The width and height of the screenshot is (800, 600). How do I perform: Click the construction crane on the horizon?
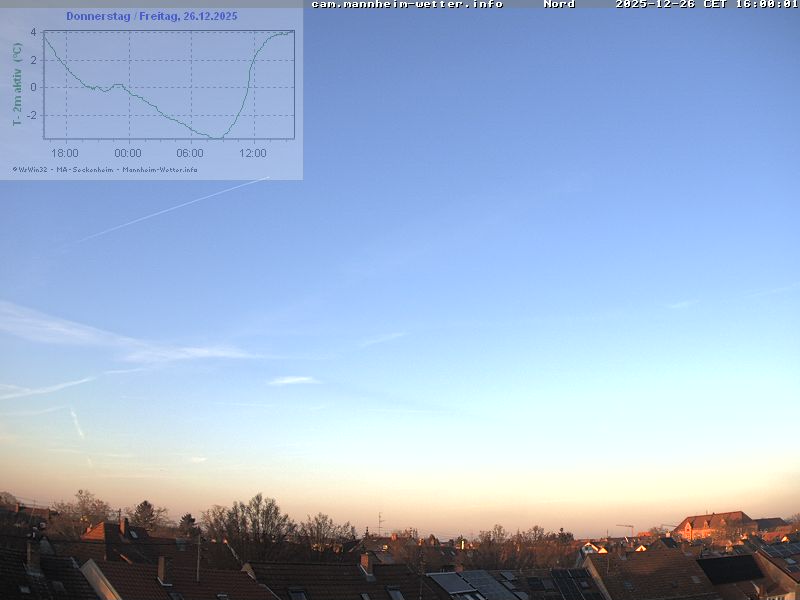point(625,528)
